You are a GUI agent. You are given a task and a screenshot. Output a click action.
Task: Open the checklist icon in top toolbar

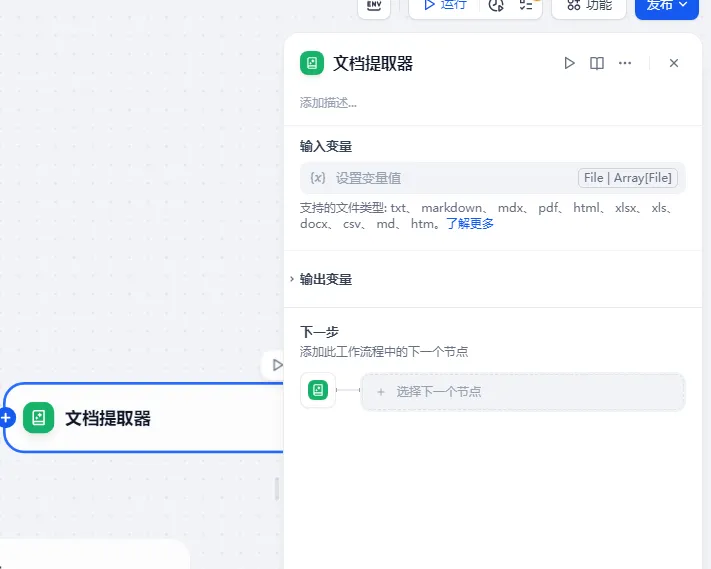click(x=526, y=6)
